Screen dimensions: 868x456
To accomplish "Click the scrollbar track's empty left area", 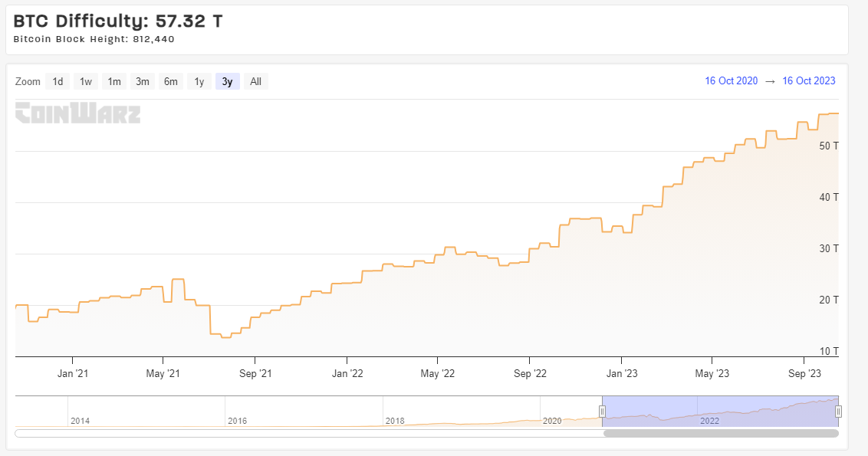I will pos(309,433).
